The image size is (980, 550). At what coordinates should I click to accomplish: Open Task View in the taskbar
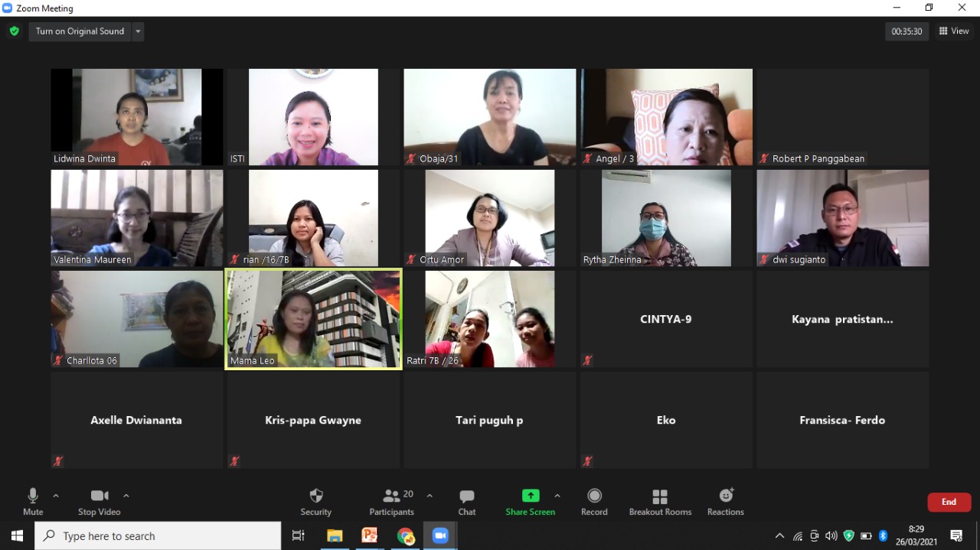(x=299, y=535)
